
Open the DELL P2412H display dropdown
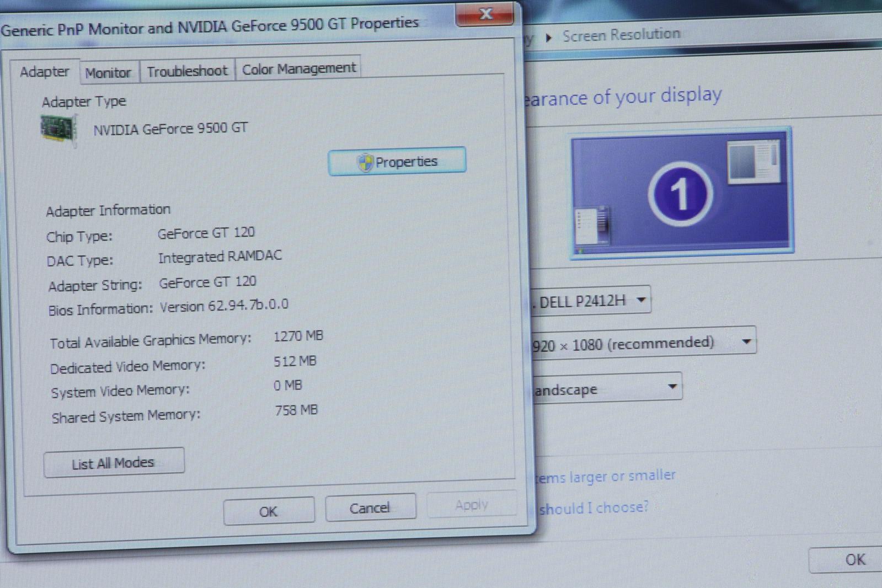pos(591,301)
